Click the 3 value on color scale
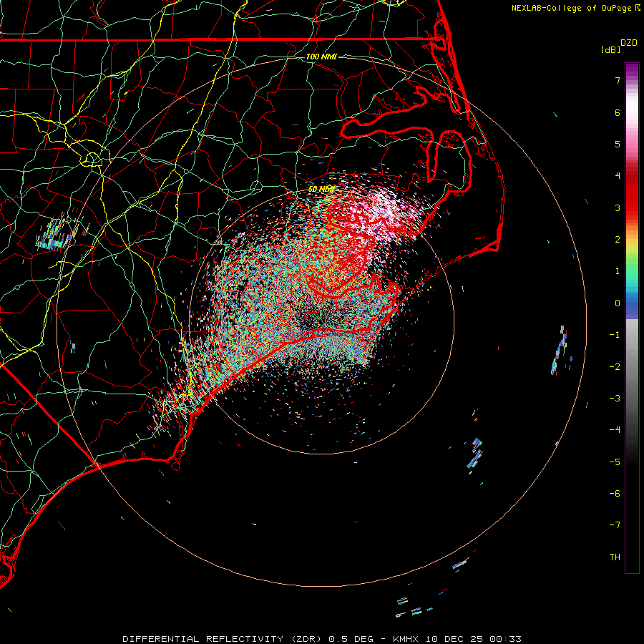The image size is (644, 644). [x=618, y=208]
